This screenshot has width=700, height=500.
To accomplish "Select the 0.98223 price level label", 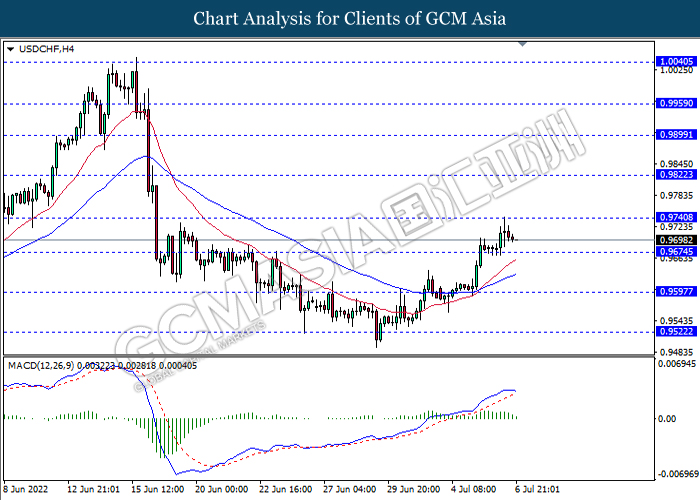I will (x=676, y=175).
